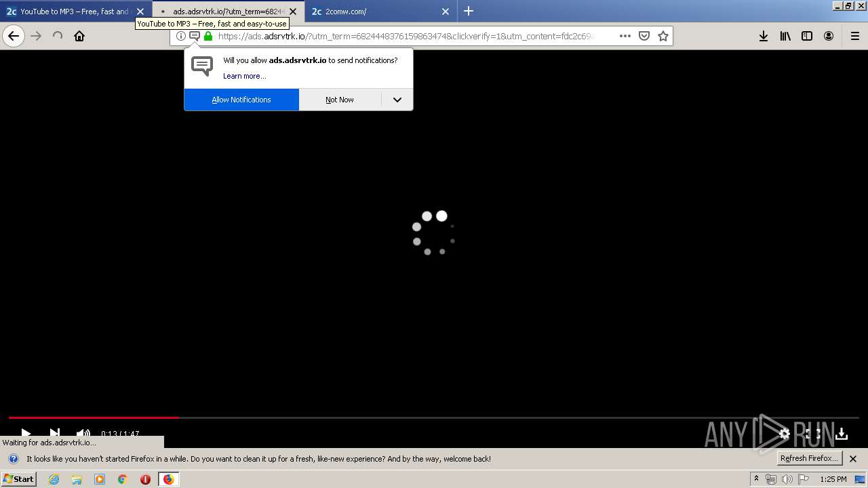The width and height of the screenshot is (868, 488).
Task: Close the ads.adsrvtrk.io tab
Action: click(293, 12)
